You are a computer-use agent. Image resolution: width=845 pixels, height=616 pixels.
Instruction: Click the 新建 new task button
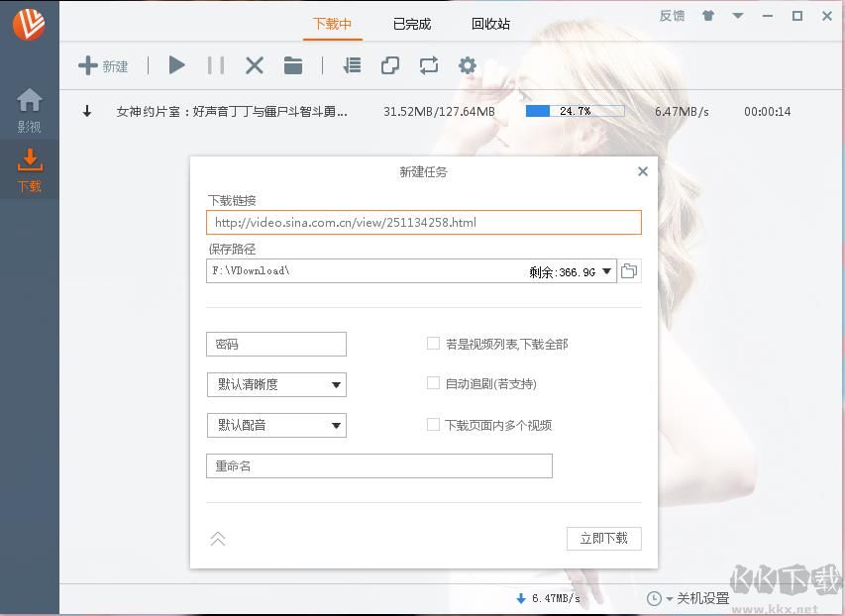pos(104,66)
